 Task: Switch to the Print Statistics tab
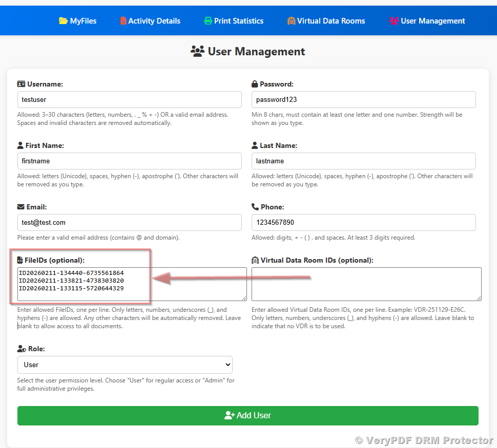pos(239,21)
